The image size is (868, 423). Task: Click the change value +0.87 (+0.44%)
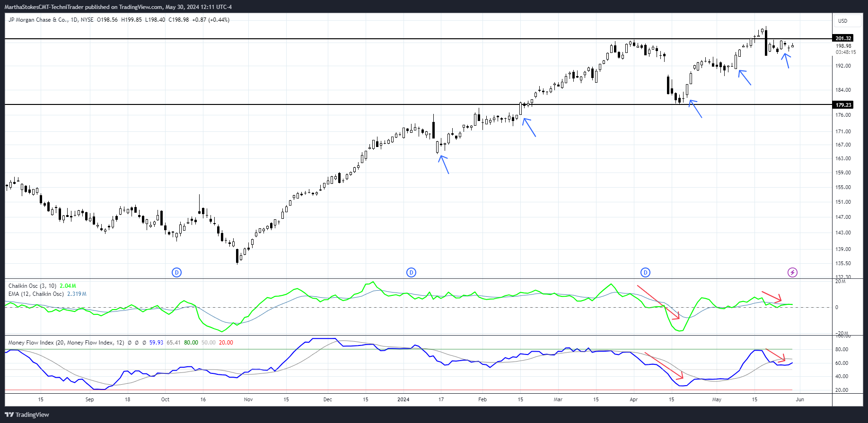pos(211,20)
